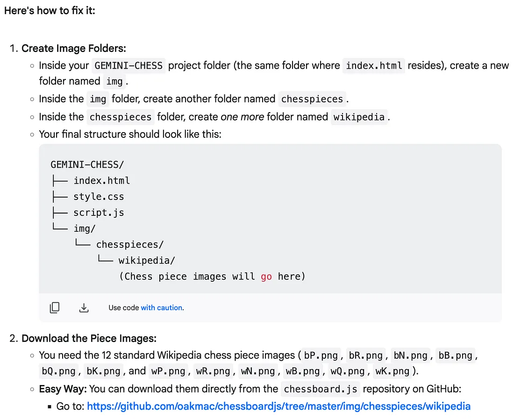This screenshot has height=420, width=514.
Task: Click the "Create Image Folders" heading
Action: (74, 49)
